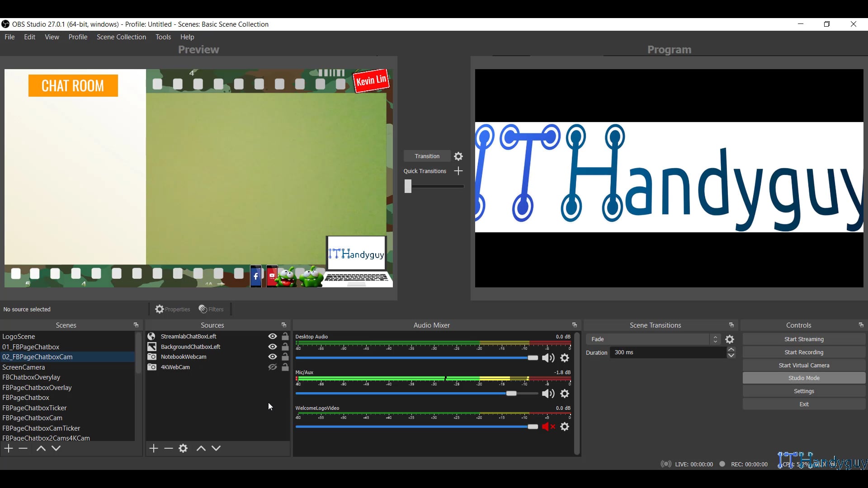
Task: Add a Quick Transition with plus icon
Action: 458,171
